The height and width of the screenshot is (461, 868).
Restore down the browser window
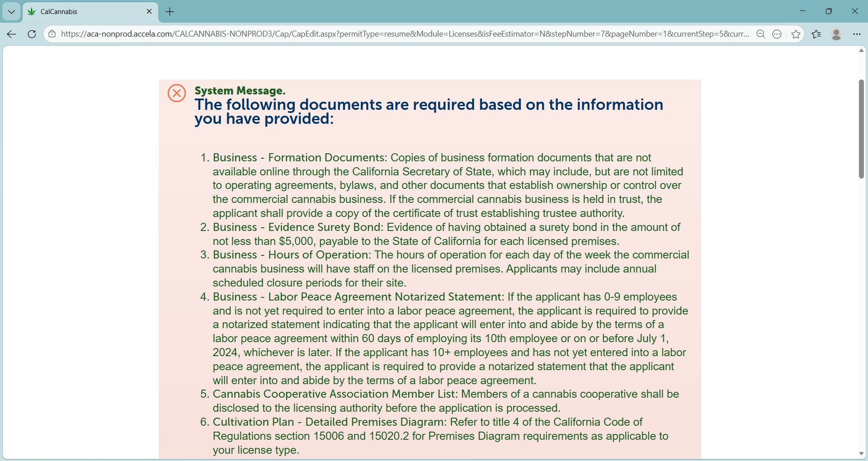point(829,11)
